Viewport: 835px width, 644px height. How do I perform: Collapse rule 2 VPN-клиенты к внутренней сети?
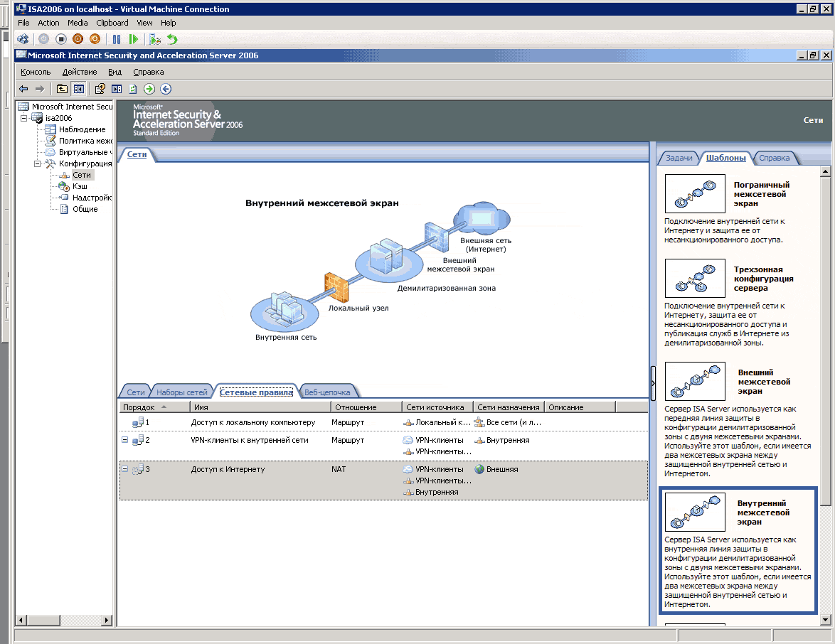coord(124,439)
